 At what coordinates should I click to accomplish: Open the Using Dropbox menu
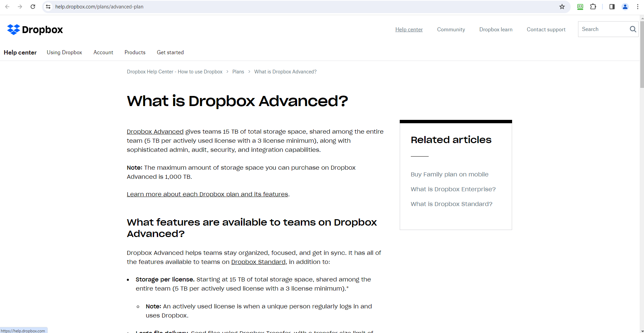coord(64,53)
